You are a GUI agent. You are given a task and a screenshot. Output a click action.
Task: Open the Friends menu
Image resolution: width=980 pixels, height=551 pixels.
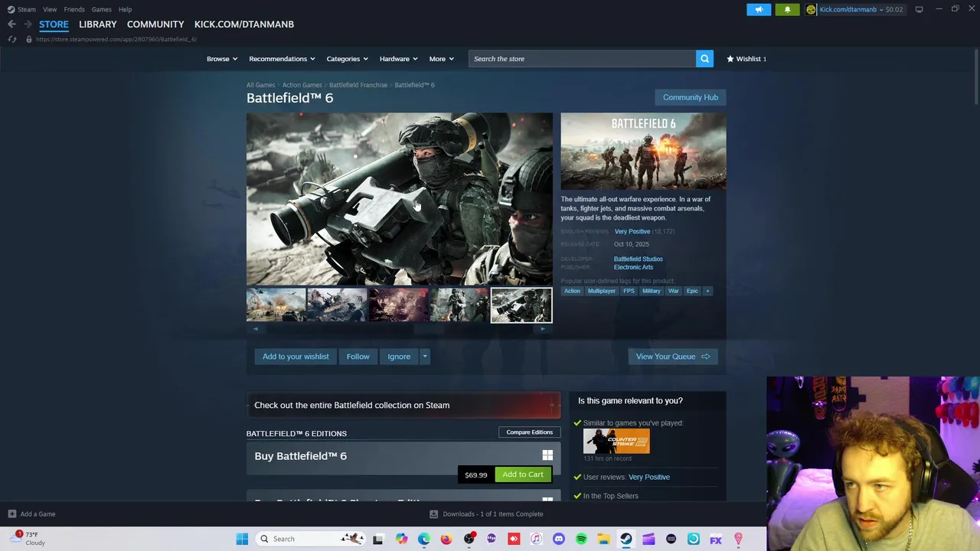(74, 9)
